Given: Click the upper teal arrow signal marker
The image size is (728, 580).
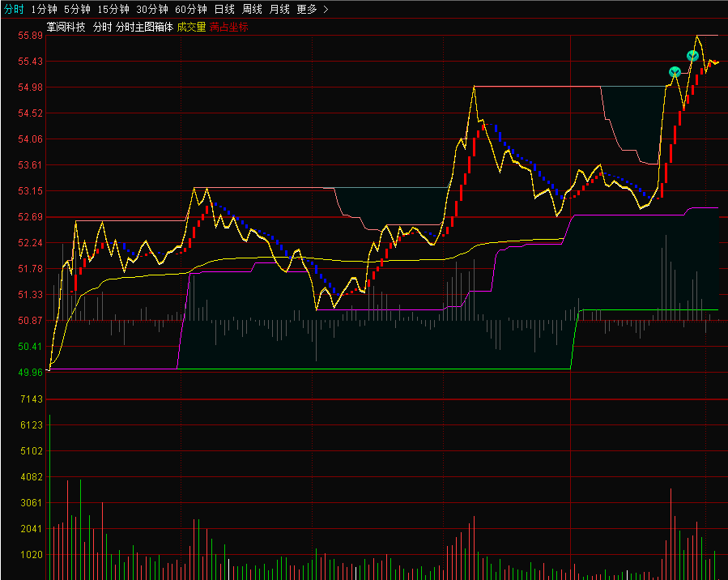Looking at the screenshot, I should click(692, 56).
